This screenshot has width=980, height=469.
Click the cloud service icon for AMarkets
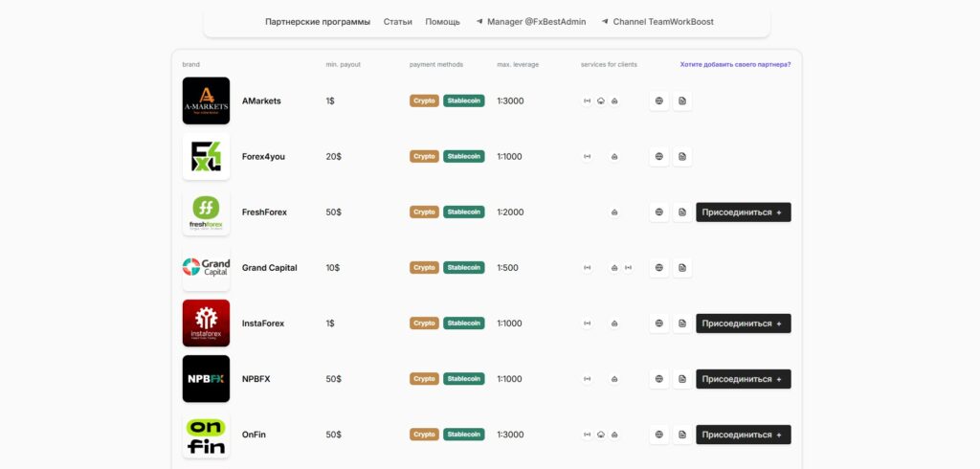point(601,100)
